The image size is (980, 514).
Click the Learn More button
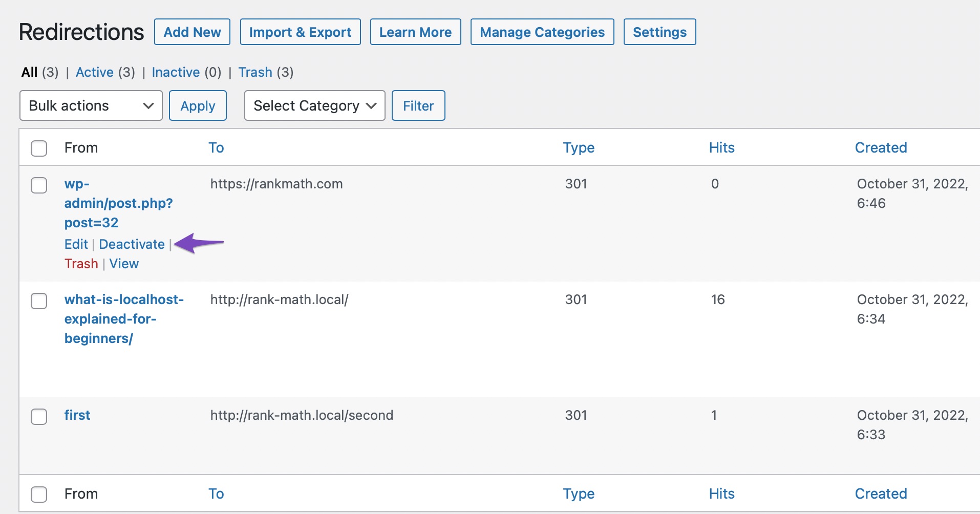click(415, 32)
